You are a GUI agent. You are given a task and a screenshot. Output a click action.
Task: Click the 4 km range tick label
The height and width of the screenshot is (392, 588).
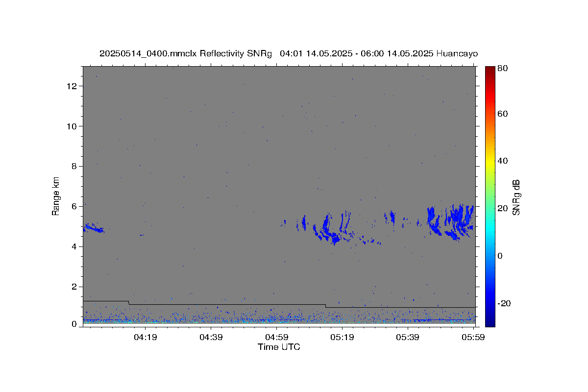(x=75, y=247)
